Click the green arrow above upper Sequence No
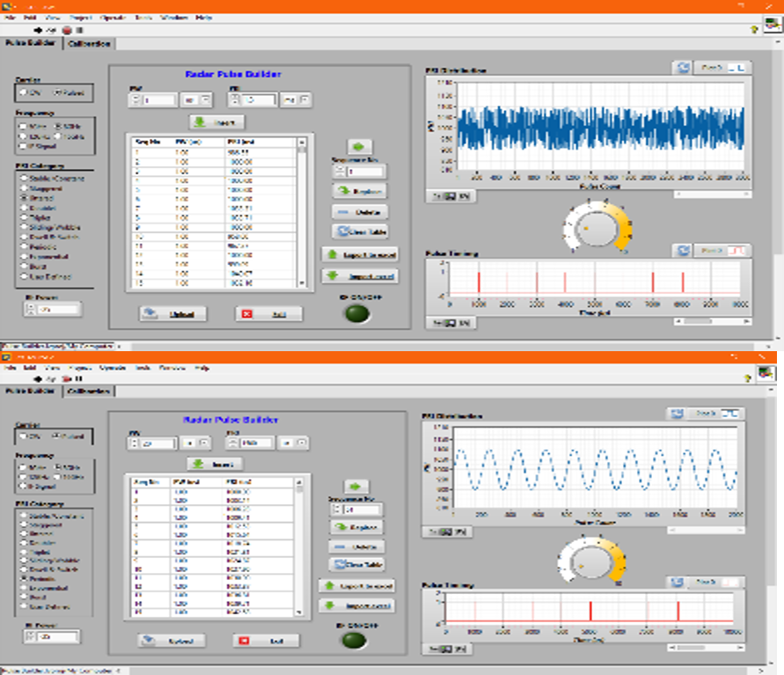Image resolution: width=784 pixels, height=675 pixels. [x=361, y=147]
